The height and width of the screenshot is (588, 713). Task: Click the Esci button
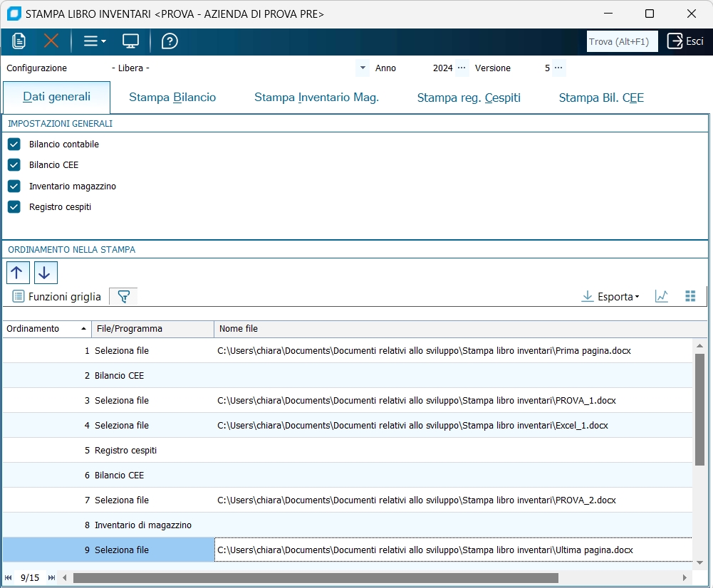click(x=685, y=41)
